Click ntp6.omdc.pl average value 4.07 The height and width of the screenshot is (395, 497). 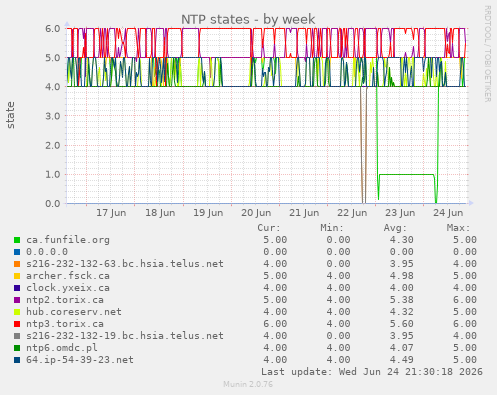(401, 348)
